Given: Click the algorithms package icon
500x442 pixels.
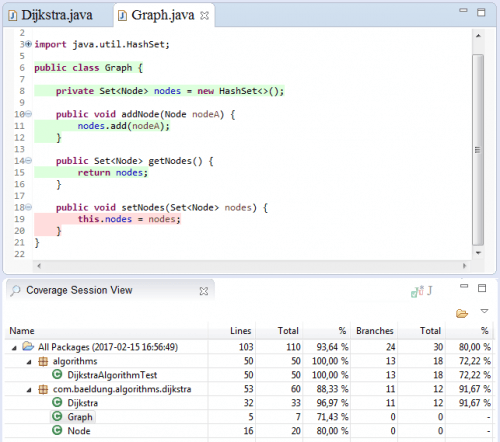Looking at the screenshot, I should pos(43,361).
